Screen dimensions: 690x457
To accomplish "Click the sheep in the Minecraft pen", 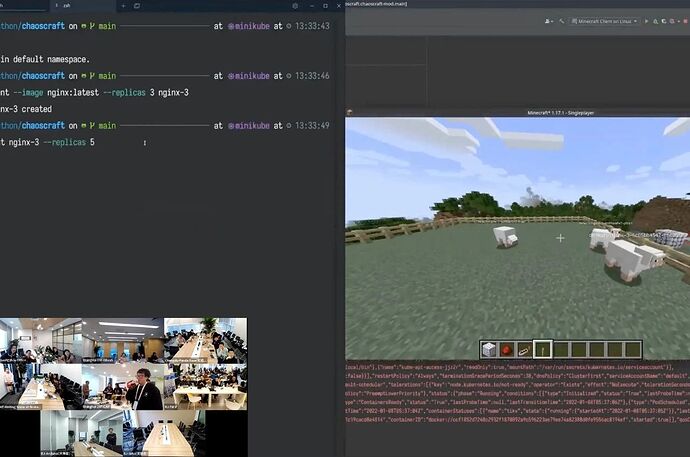I will point(505,236).
